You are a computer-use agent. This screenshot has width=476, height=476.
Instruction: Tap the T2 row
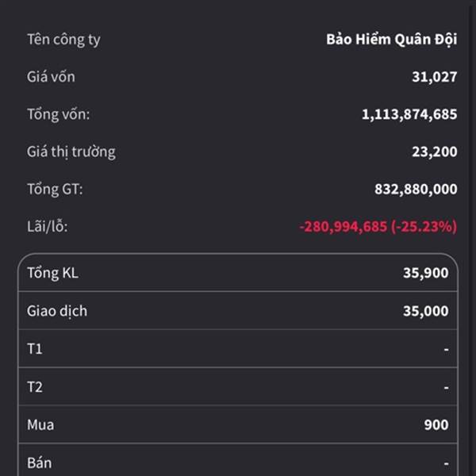pos(238,386)
